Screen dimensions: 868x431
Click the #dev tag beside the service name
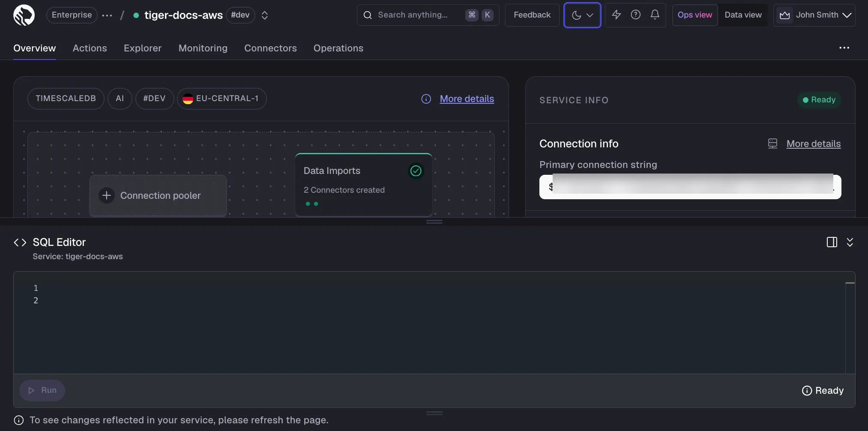pos(240,15)
